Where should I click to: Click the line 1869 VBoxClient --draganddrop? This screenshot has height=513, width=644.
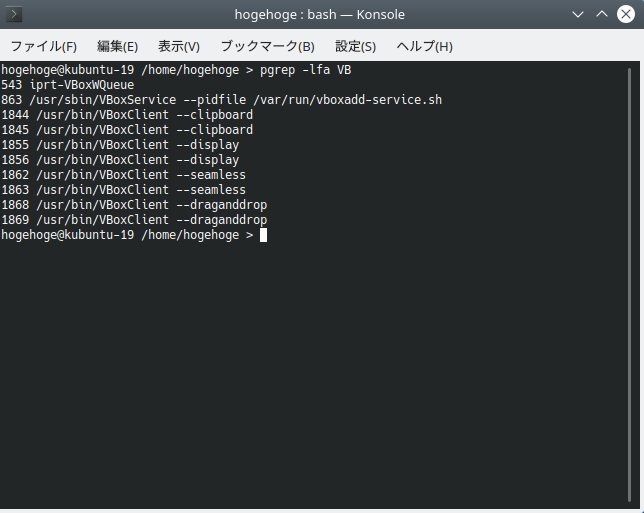pos(134,220)
